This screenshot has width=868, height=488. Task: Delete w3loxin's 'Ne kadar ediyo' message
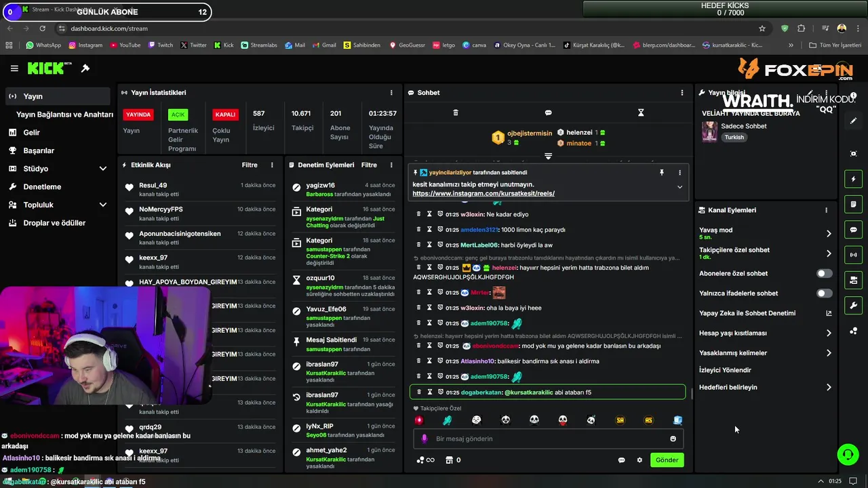tap(418, 214)
